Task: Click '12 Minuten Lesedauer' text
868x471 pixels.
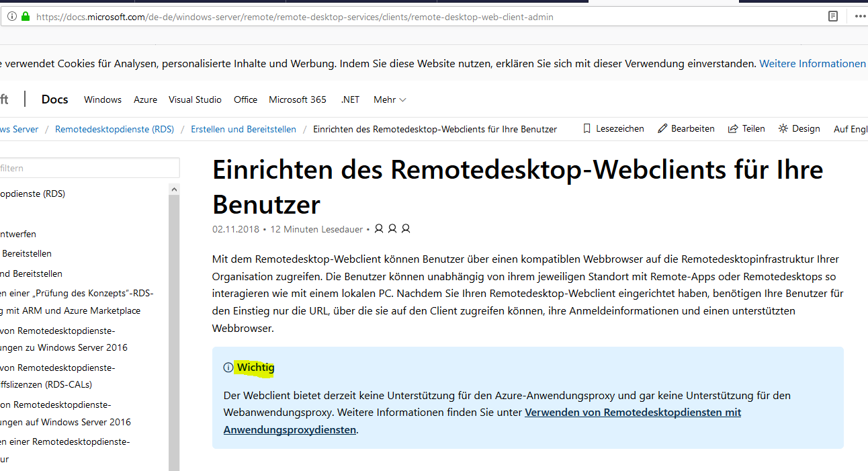Action: 316,229
